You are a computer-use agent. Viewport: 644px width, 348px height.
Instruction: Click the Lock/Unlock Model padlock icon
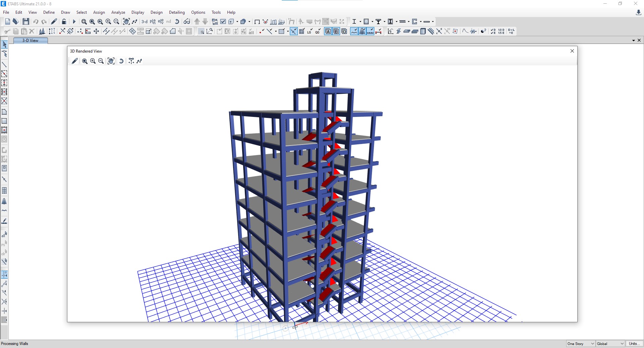[64, 22]
